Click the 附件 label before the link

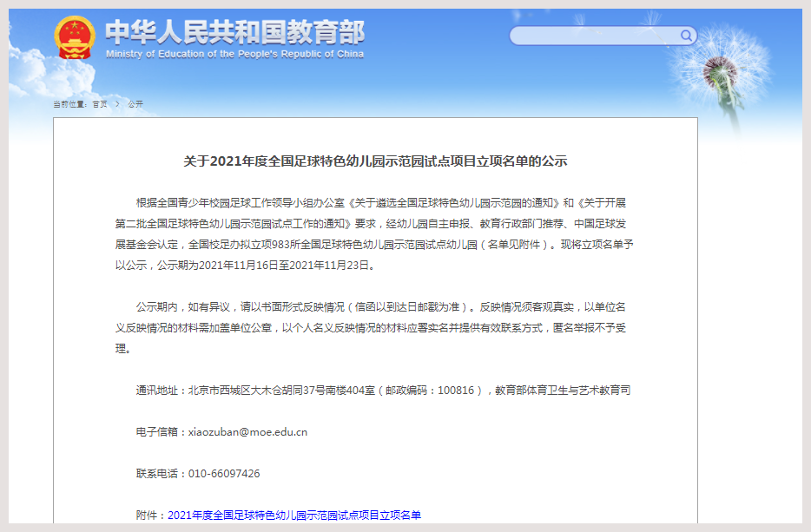[x=149, y=516]
